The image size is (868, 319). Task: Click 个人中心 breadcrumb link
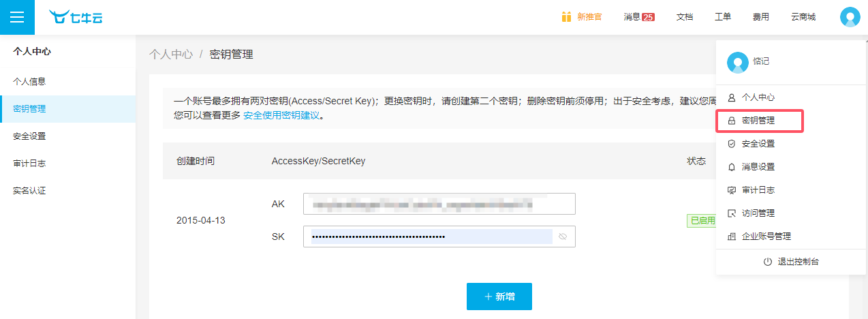[171, 55]
